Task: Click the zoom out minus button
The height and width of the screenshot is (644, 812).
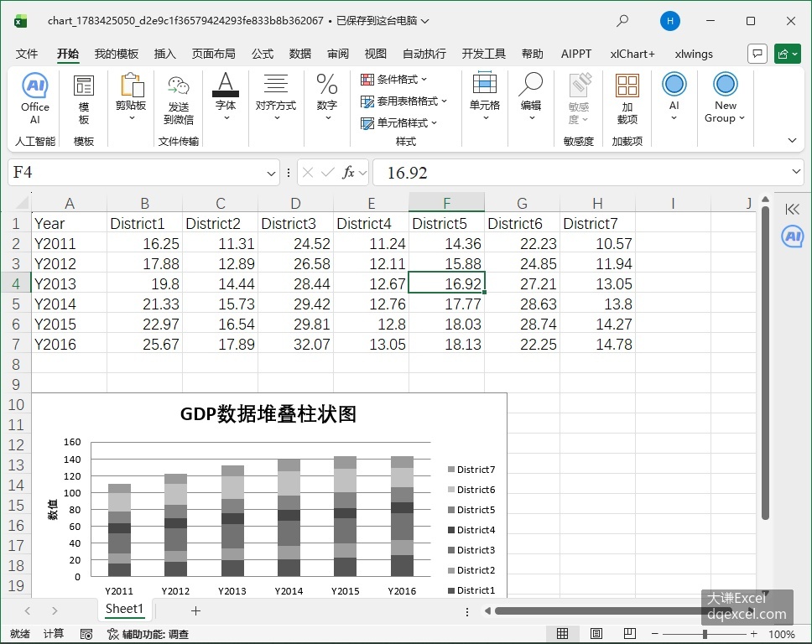Action: (654, 634)
